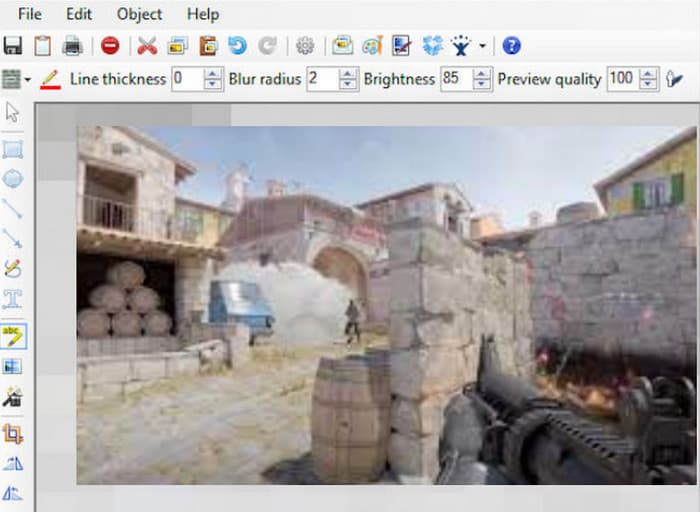Send image to email via envelope icon

tap(342, 46)
